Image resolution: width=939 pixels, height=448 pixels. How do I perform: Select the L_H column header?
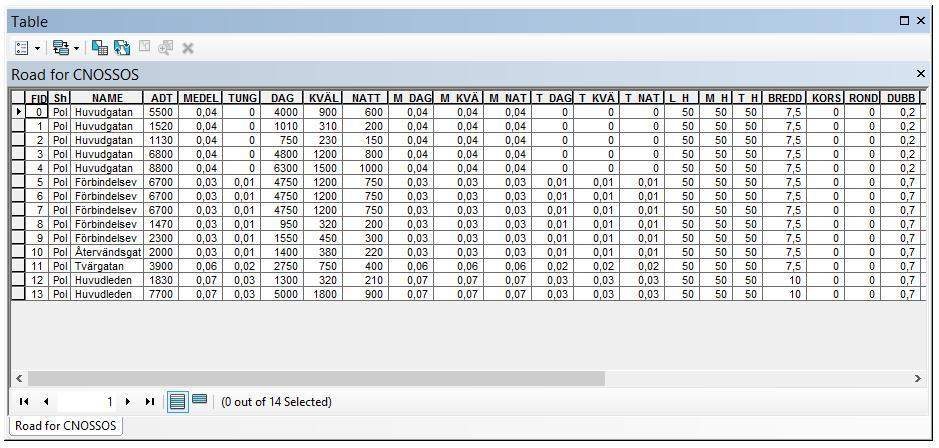[681, 98]
